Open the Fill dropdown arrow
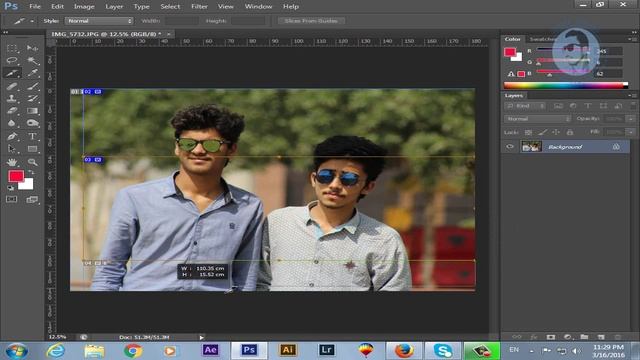This screenshot has width=640, height=360. click(631, 132)
